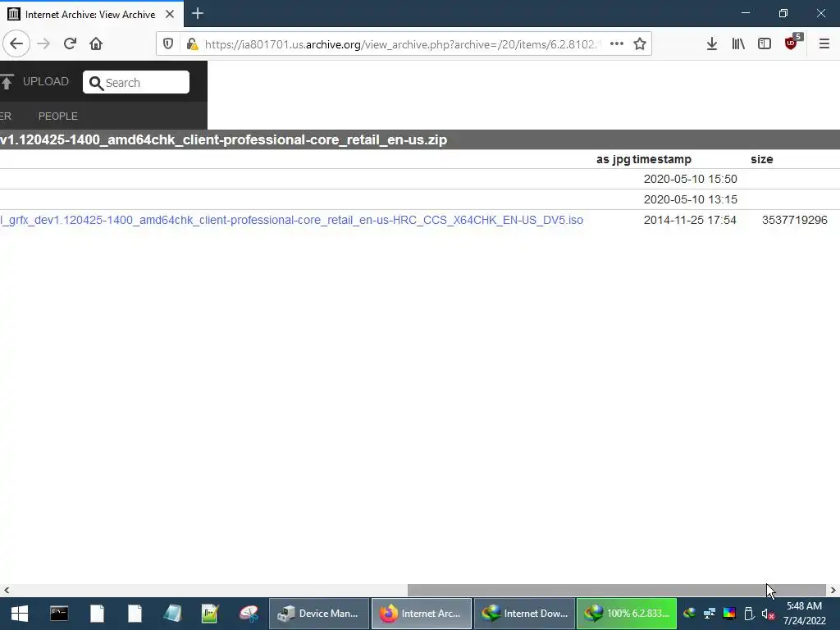Open second blank document taskbar icon

135,614
